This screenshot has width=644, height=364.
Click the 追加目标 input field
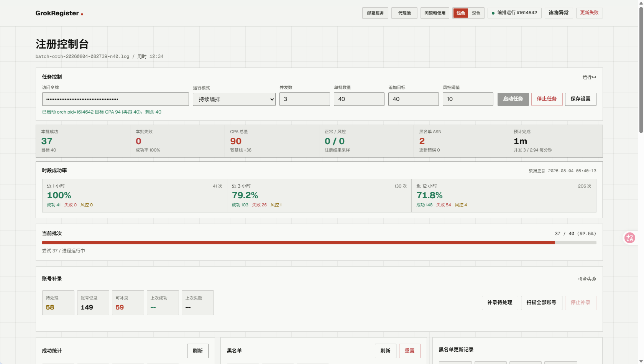[x=414, y=99]
